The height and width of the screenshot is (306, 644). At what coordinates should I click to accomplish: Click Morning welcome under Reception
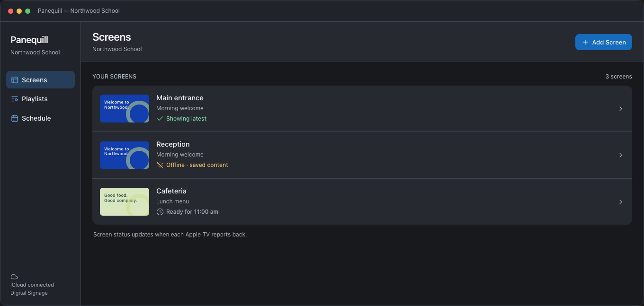[180, 155]
